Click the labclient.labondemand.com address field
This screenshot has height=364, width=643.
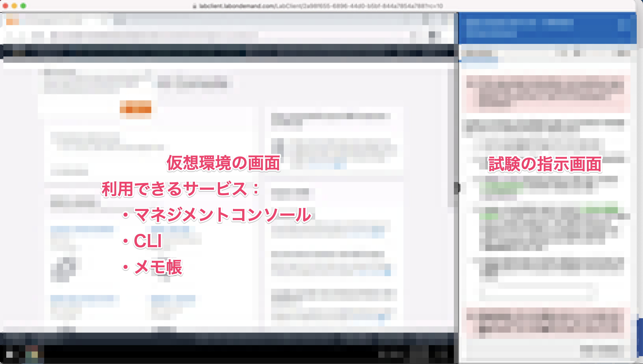[320, 6]
